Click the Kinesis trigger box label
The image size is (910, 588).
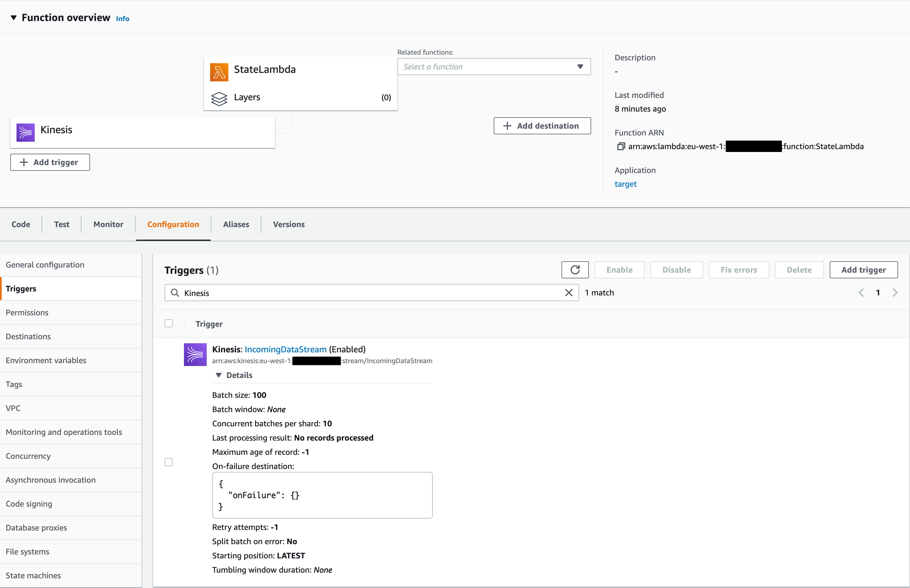[x=56, y=130]
